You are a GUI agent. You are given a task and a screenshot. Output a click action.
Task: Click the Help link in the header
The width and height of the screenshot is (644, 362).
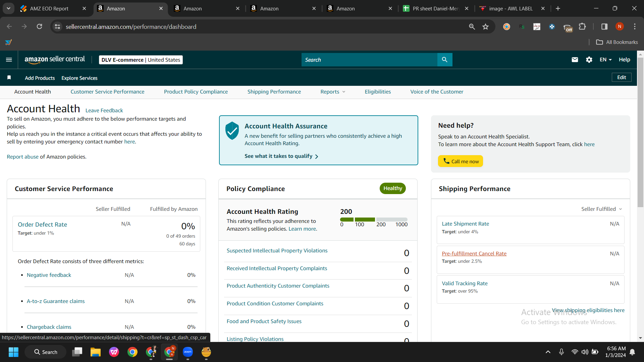[x=624, y=60]
